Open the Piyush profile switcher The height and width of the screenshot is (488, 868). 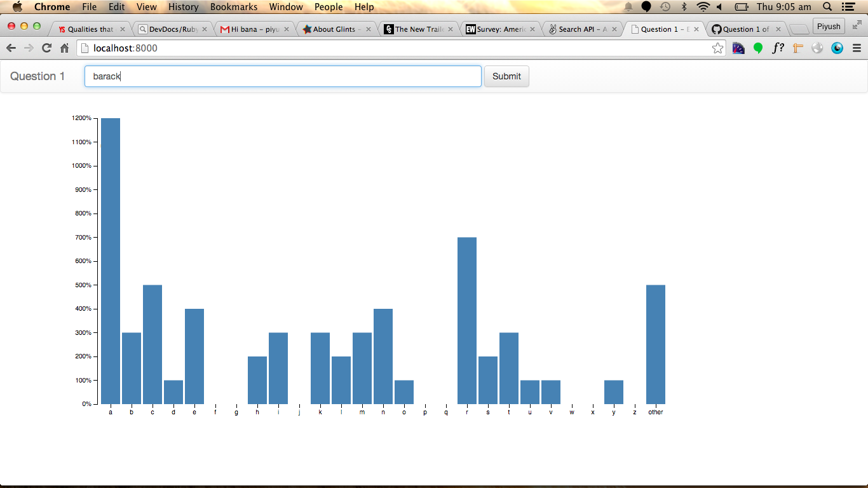click(829, 27)
